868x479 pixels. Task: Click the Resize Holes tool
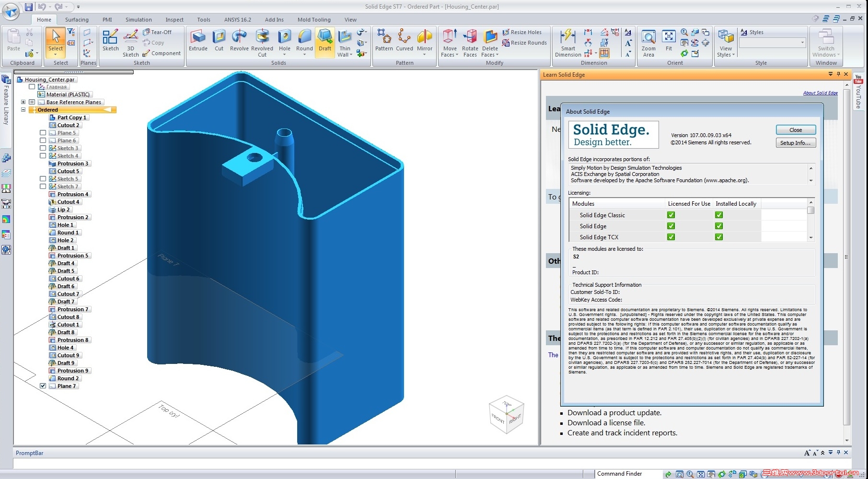coord(522,32)
